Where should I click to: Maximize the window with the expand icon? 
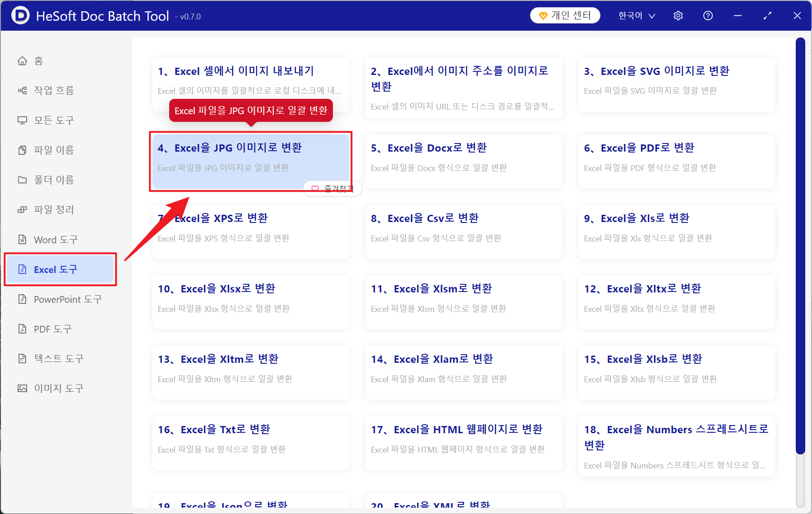tap(767, 16)
